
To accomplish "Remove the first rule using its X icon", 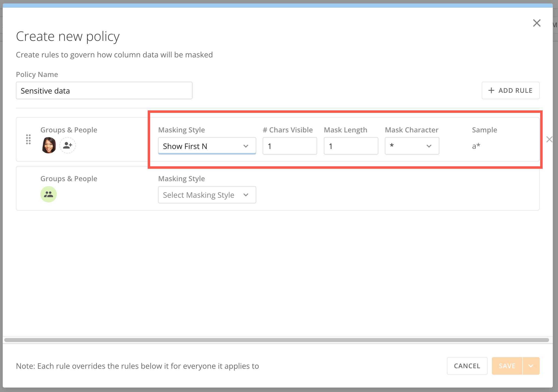I will pos(550,139).
